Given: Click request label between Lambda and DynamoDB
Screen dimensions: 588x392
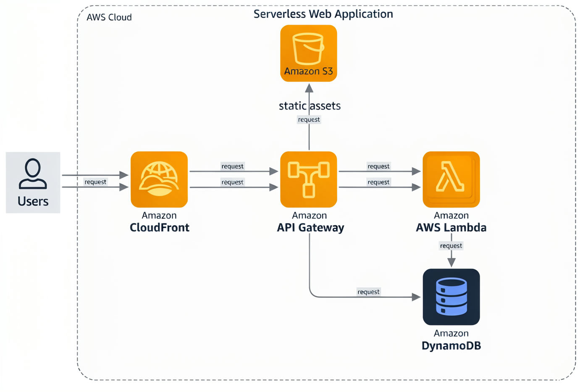Looking at the screenshot, I should point(451,246).
